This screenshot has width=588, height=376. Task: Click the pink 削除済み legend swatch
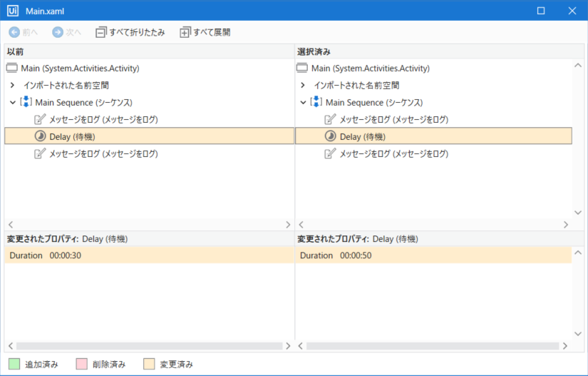click(82, 364)
